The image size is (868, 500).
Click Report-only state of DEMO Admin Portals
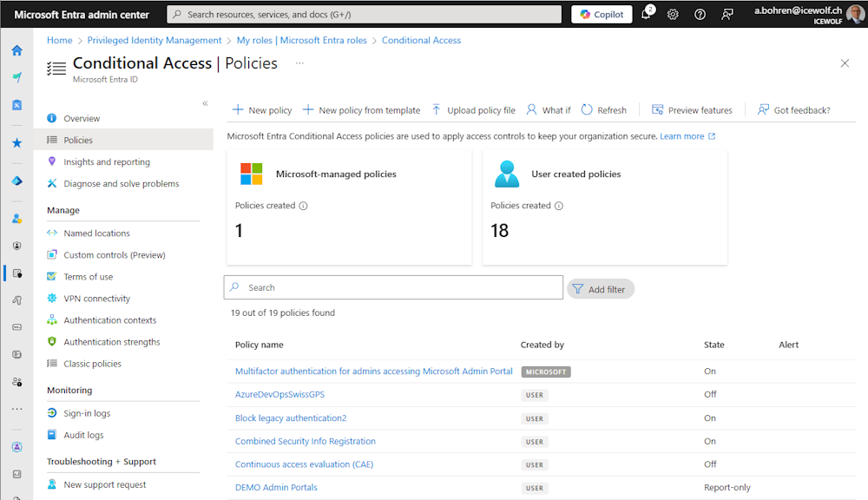(x=727, y=487)
